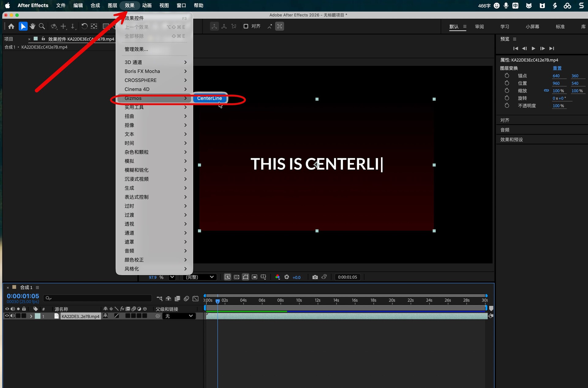
Task: Click the 重置 transform reset link
Action: 557,68
